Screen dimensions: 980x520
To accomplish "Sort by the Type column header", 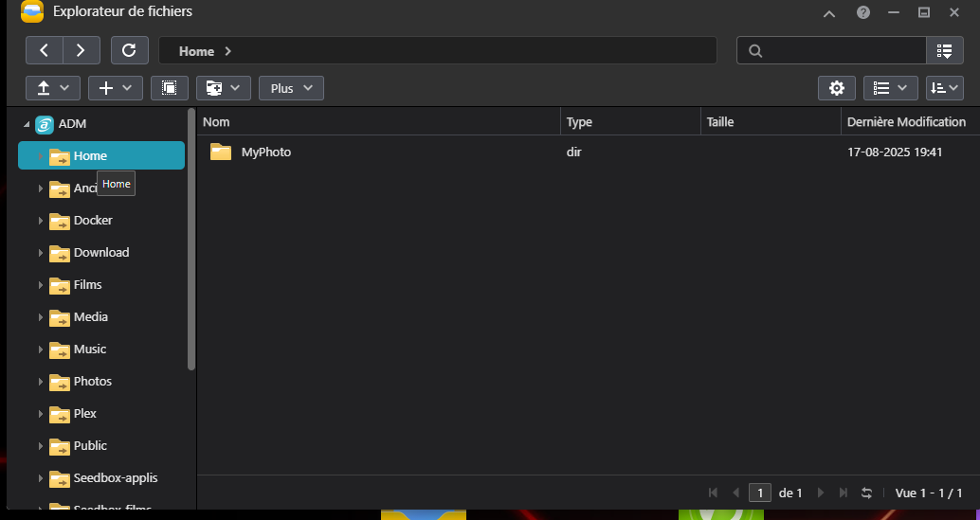I will coord(630,122).
